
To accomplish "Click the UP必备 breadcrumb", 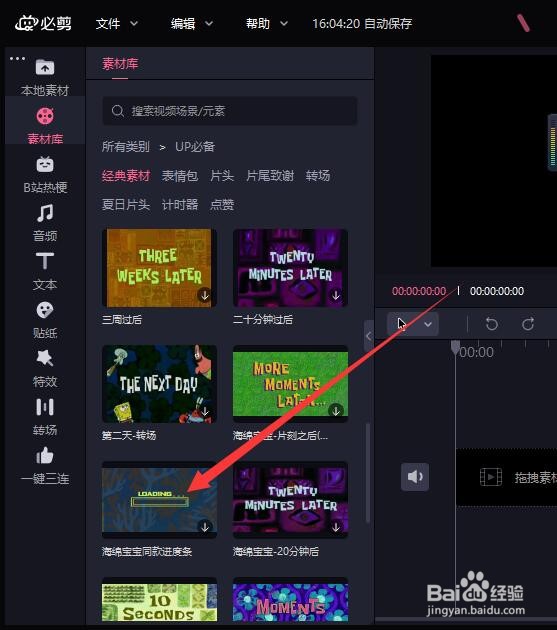I will pos(195,147).
